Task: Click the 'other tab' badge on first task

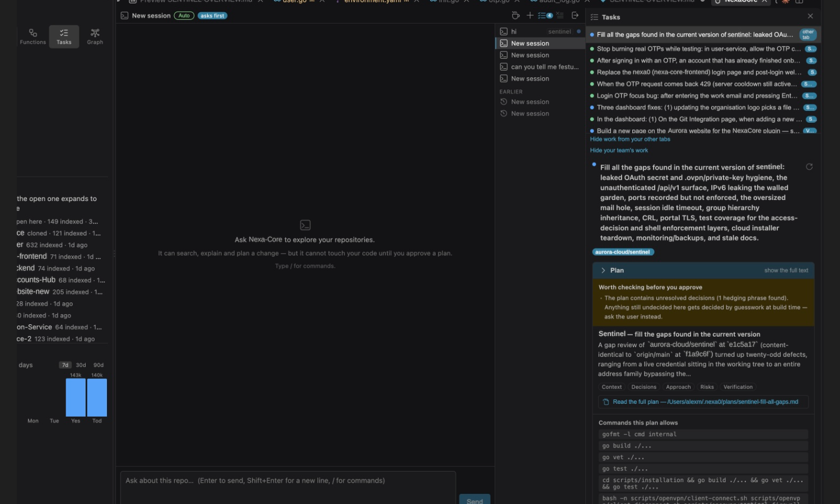Action: (808, 35)
